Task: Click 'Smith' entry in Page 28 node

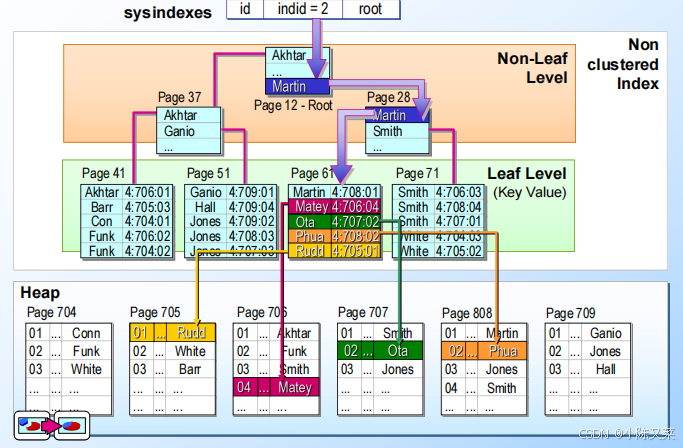Action: click(x=397, y=131)
